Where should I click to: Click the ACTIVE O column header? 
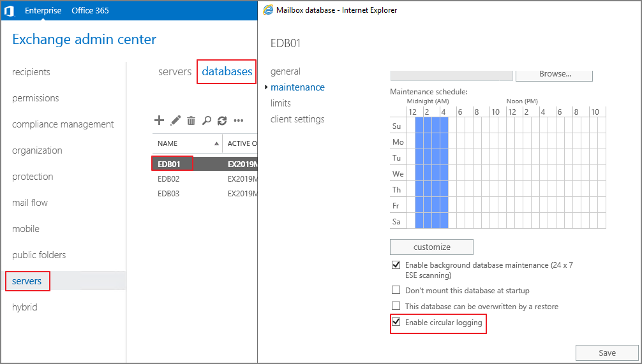[x=242, y=143]
